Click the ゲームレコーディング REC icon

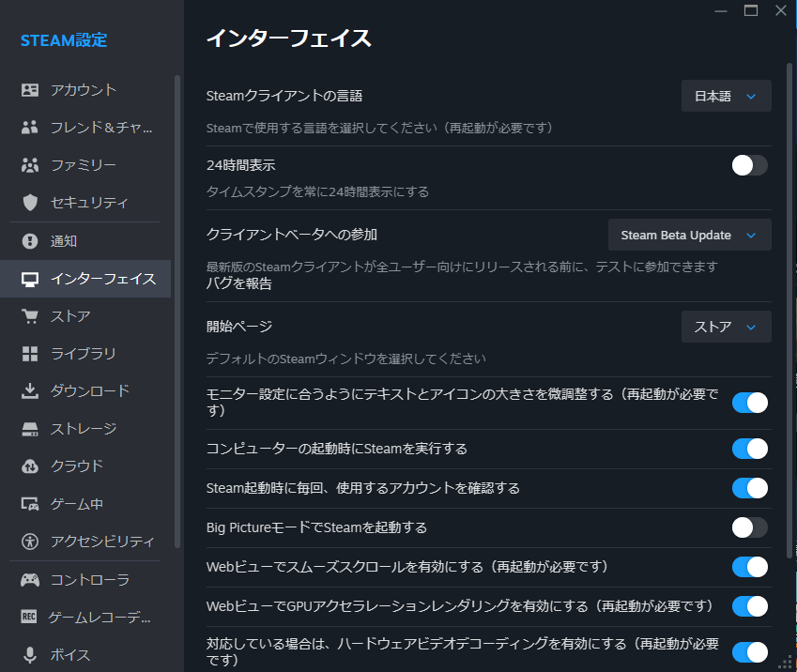(29, 618)
